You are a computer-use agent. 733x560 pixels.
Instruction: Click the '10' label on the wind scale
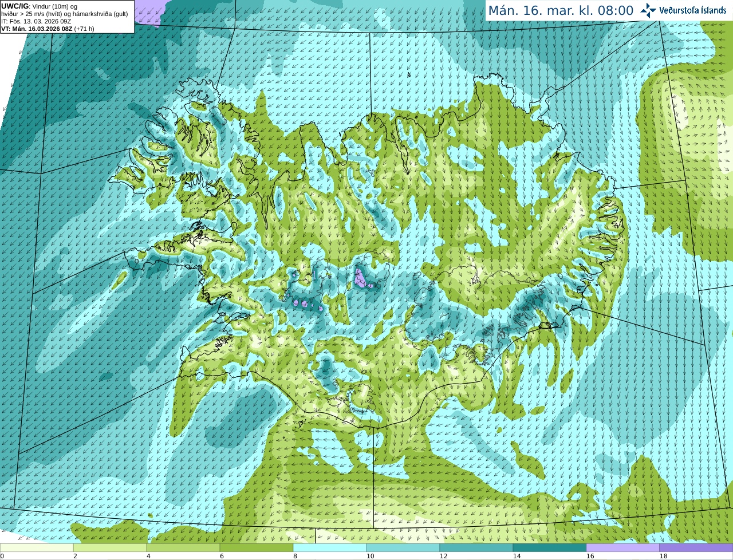tap(371, 556)
